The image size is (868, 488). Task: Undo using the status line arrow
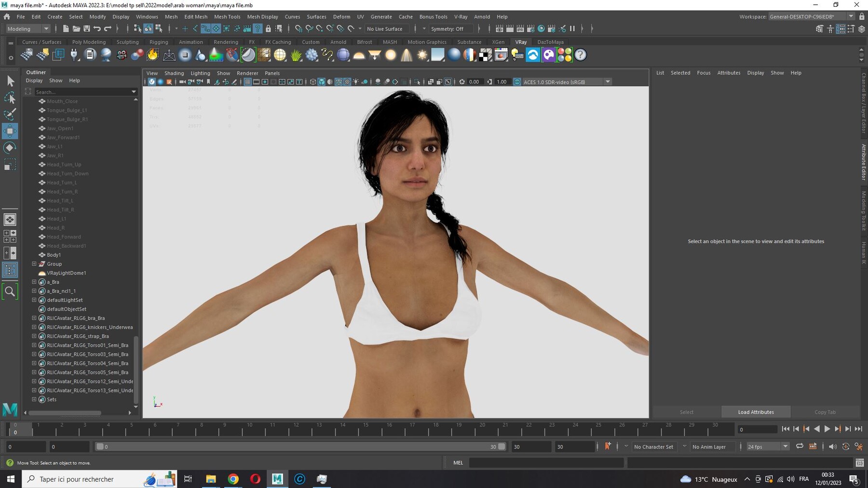[97, 29]
